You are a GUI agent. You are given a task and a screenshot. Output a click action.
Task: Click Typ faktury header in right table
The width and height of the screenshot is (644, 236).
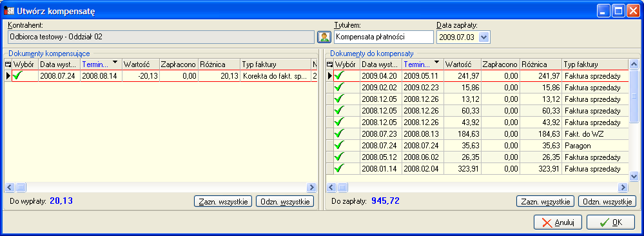click(595, 64)
